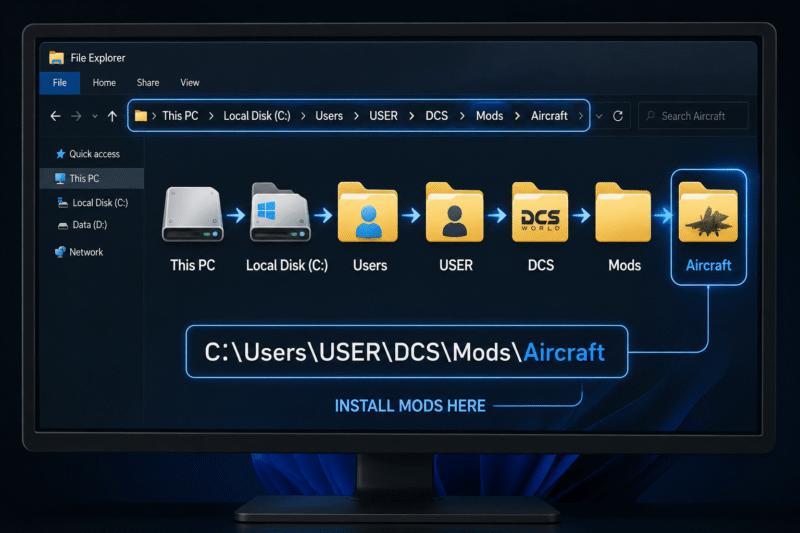Click the Search Aircraft field
800x533 pixels.
693,116
